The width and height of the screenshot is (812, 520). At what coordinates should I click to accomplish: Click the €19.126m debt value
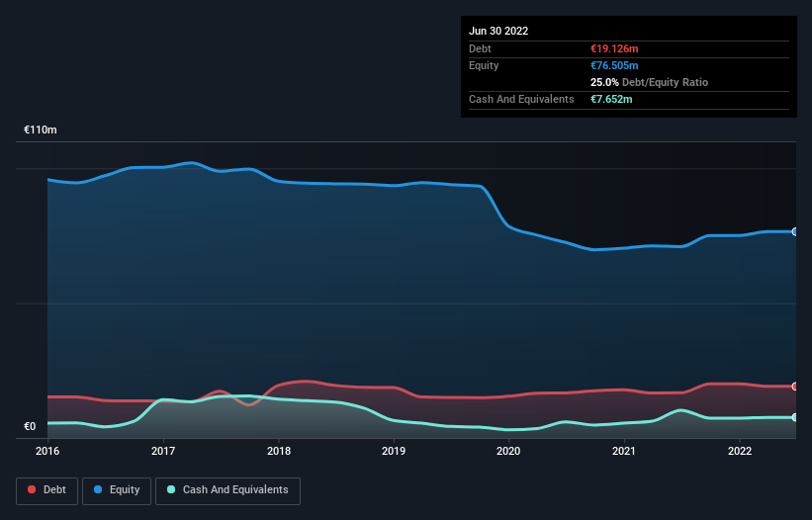(614, 48)
